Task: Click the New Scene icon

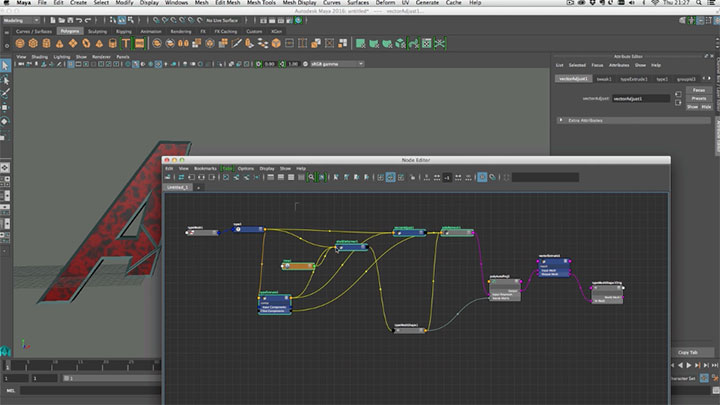Action: point(53,20)
